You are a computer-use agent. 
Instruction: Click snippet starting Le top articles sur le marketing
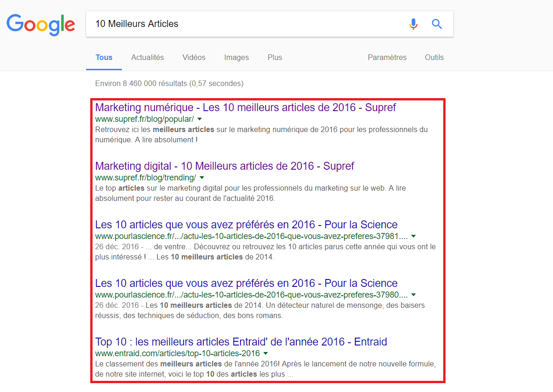(x=250, y=193)
